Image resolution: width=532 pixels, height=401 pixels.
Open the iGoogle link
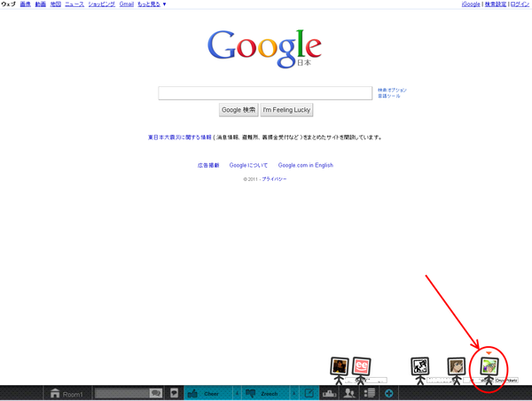pos(471,4)
